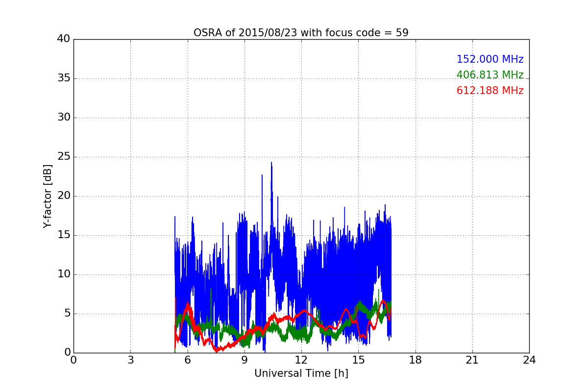The image size is (588, 392).
Task: Click the plot title OSRA of 2015/08/23
Action: [x=301, y=33]
